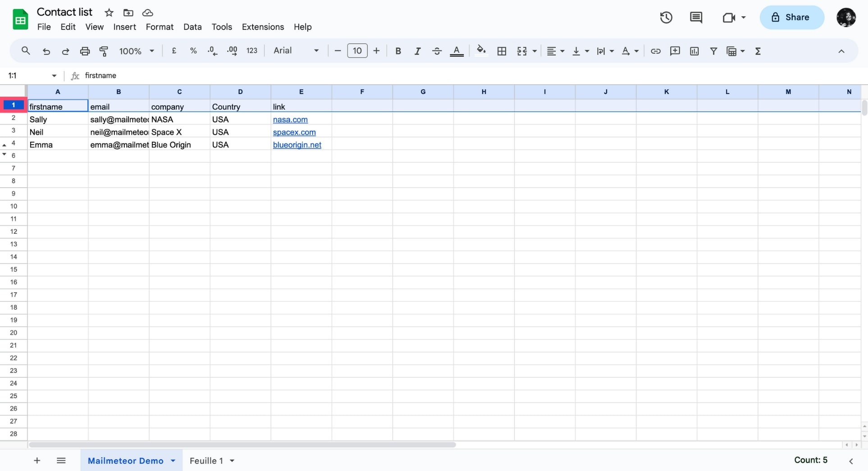Screen dimensions: 868x471
Task: Open the Data menu
Action: pyautogui.click(x=192, y=27)
